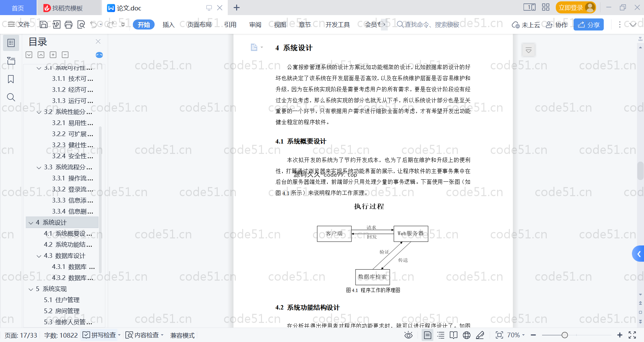Click the 未上云 cloud status button
Viewport: 644px width, 342px height.
point(526,24)
